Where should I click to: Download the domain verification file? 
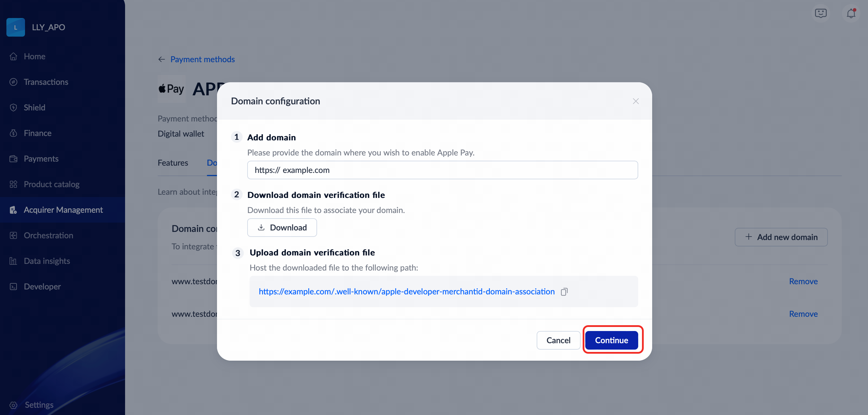282,228
